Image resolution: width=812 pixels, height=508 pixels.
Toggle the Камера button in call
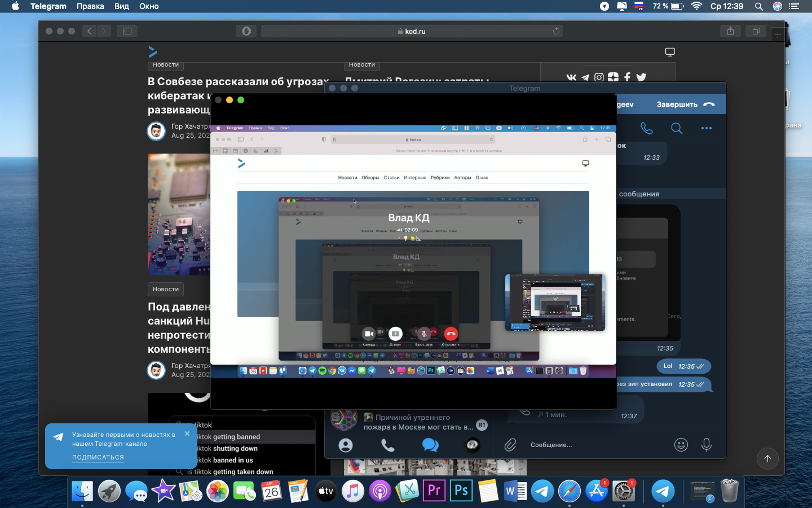click(x=368, y=334)
